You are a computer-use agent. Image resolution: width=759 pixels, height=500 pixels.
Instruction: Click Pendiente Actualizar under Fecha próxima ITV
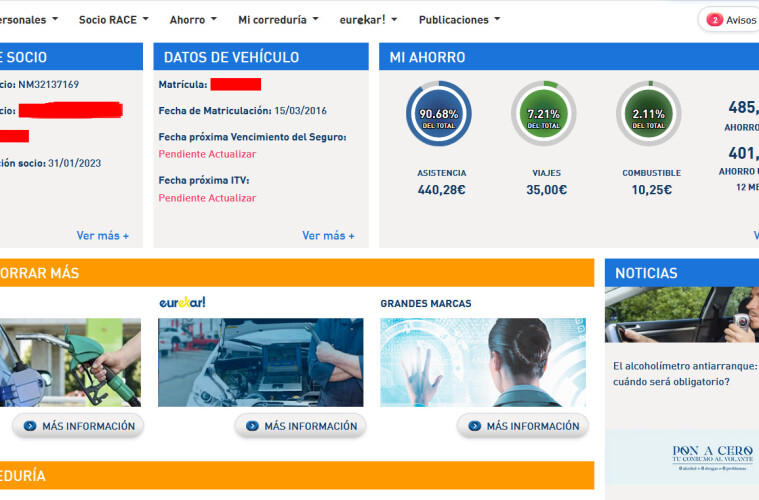point(207,198)
